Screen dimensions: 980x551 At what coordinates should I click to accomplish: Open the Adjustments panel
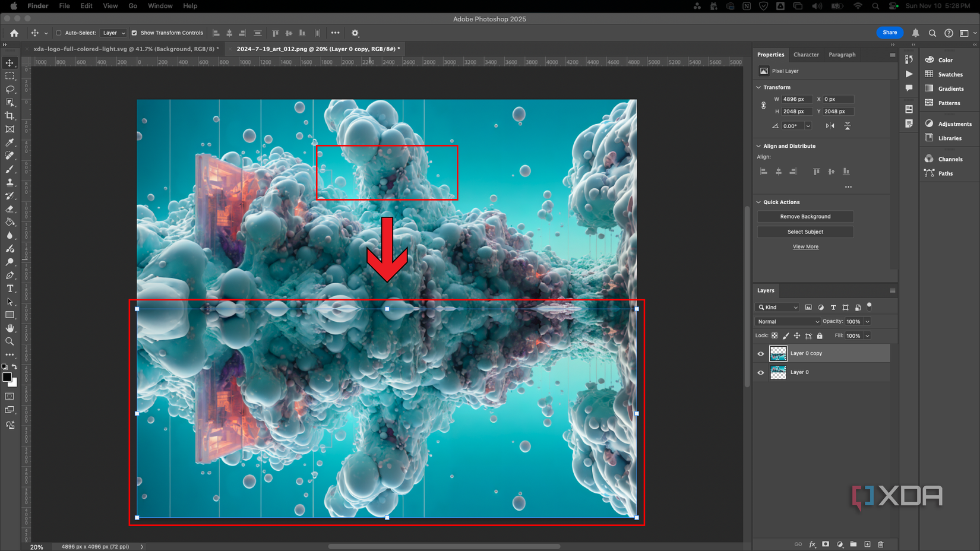point(955,123)
